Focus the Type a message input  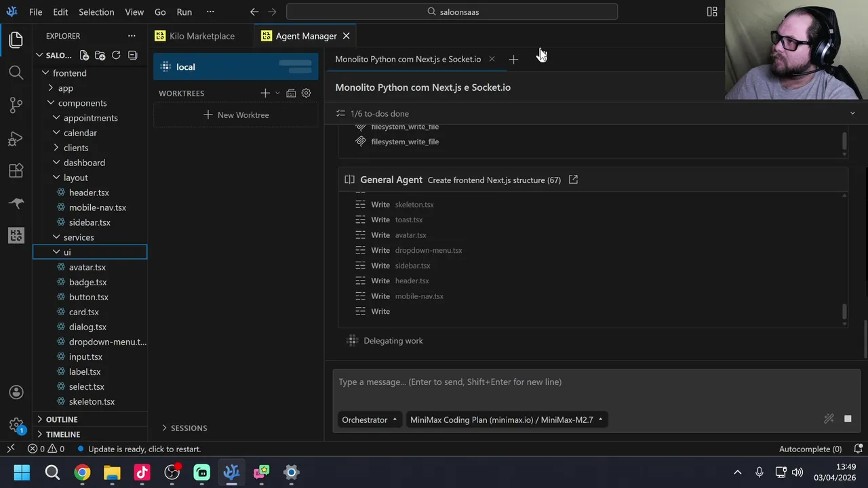pyautogui.click(x=596, y=382)
